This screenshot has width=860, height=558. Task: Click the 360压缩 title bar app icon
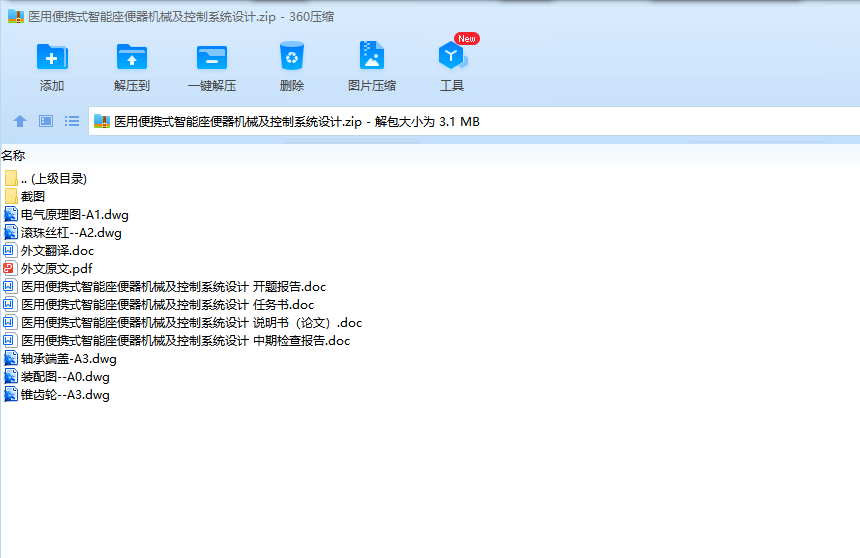click(16, 16)
